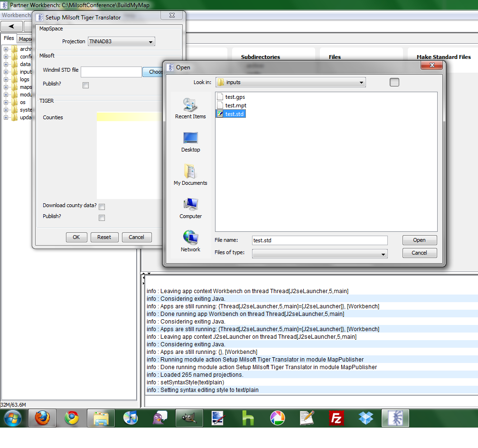Click the Make Standard Files heading
Image resolution: width=478 pixels, height=448 pixels.
tap(443, 57)
